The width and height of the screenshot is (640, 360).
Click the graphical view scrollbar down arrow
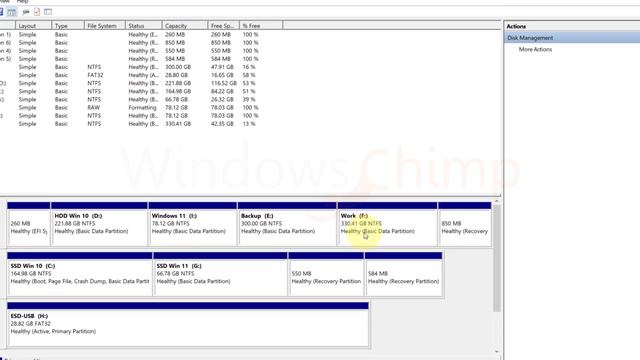[497, 351]
